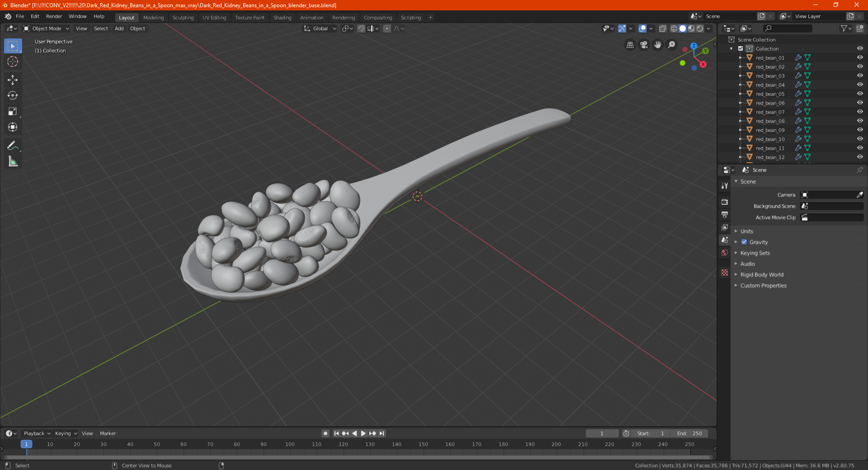Viewport: 868px width, 470px height.
Task: Click the current frame field
Action: pyautogui.click(x=602, y=433)
